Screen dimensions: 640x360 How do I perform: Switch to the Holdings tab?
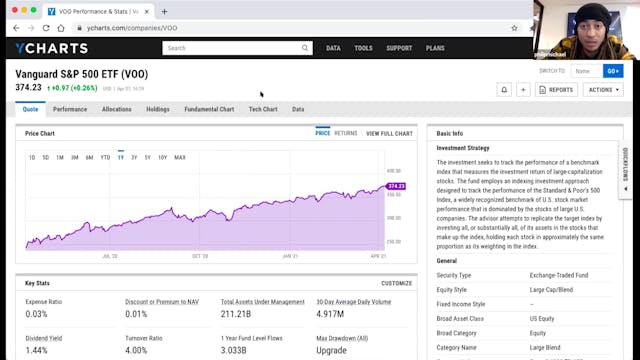click(x=158, y=109)
